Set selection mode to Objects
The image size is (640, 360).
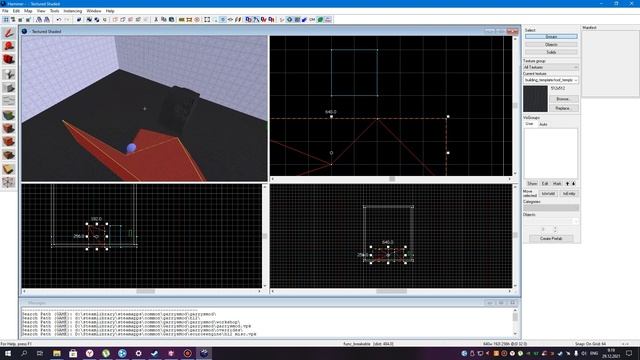click(551, 44)
